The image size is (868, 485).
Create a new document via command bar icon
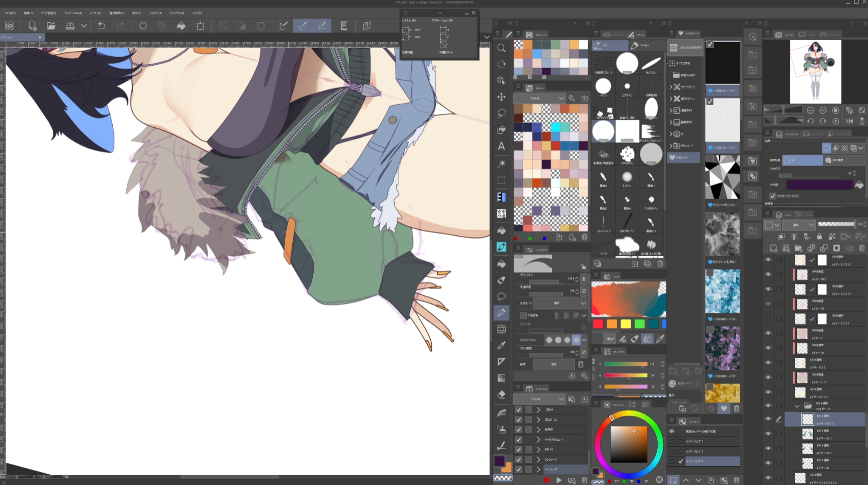click(32, 25)
